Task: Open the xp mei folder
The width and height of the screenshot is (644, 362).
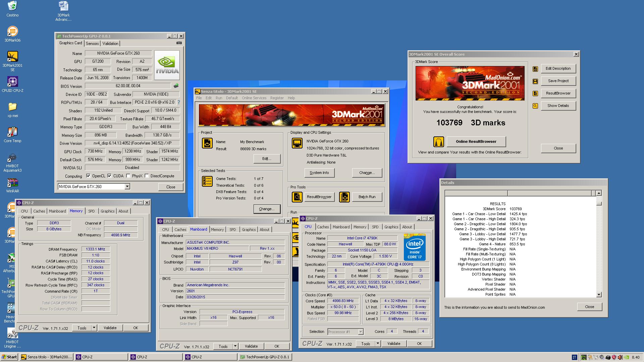Action: click(12, 110)
